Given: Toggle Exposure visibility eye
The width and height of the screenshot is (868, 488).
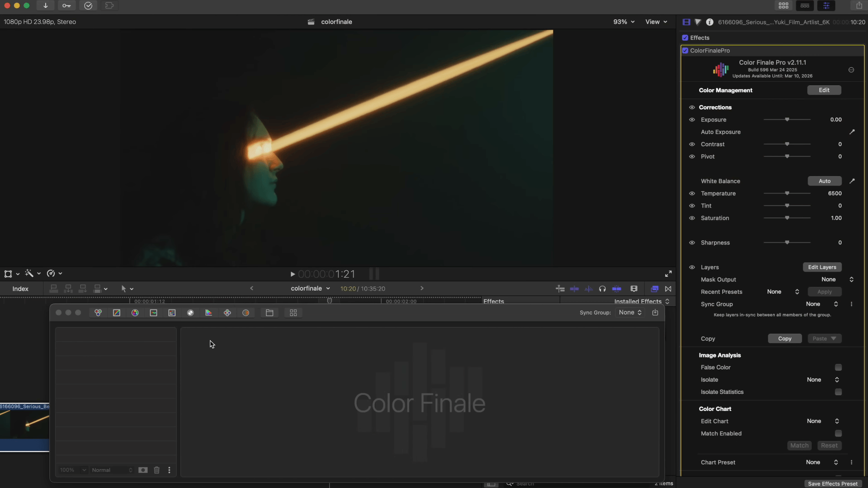Looking at the screenshot, I should 692,119.
